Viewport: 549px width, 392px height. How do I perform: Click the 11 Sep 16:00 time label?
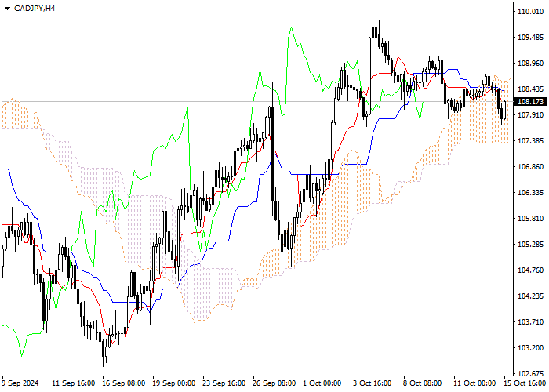pos(73,383)
